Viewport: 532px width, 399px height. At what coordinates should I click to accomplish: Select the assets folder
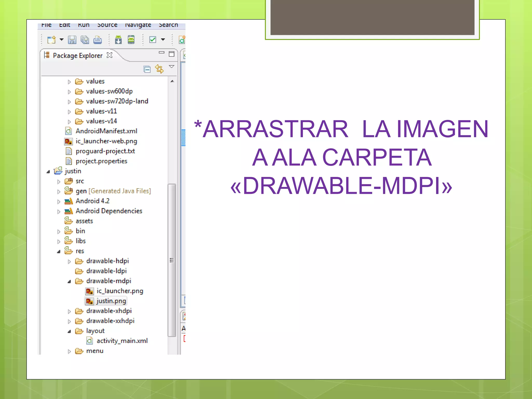(x=84, y=221)
